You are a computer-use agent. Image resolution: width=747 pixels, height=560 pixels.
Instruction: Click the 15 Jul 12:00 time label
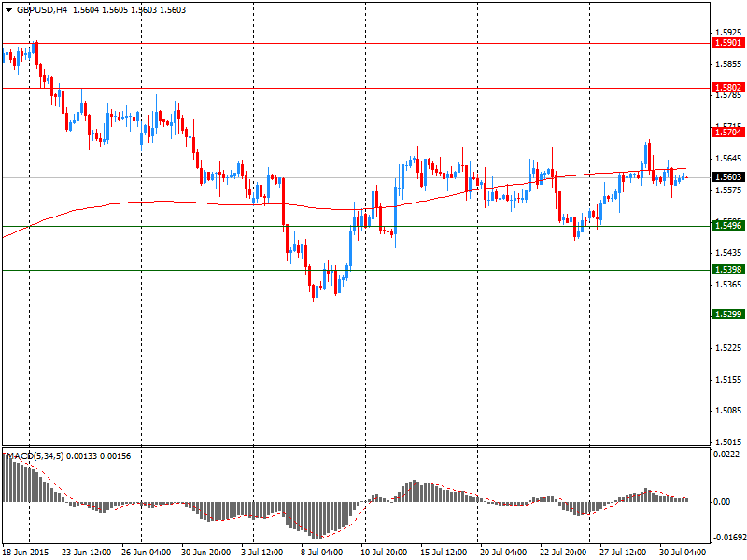click(x=445, y=553)
